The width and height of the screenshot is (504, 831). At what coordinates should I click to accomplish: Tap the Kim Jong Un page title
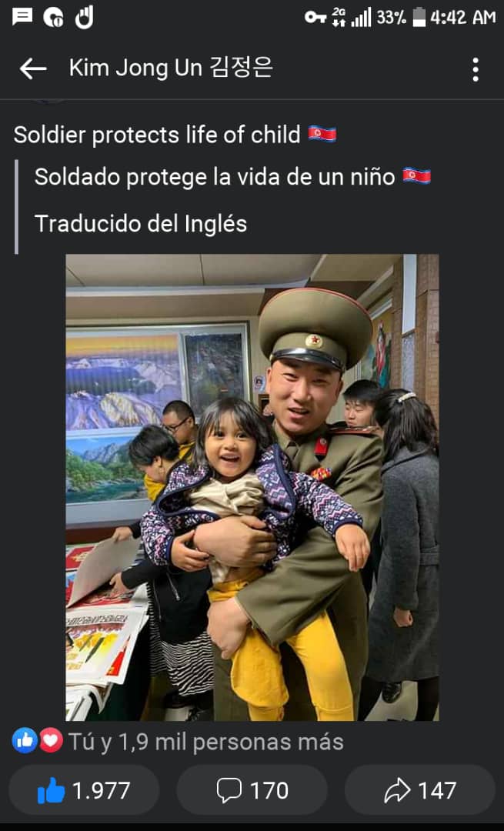point(171,68)
